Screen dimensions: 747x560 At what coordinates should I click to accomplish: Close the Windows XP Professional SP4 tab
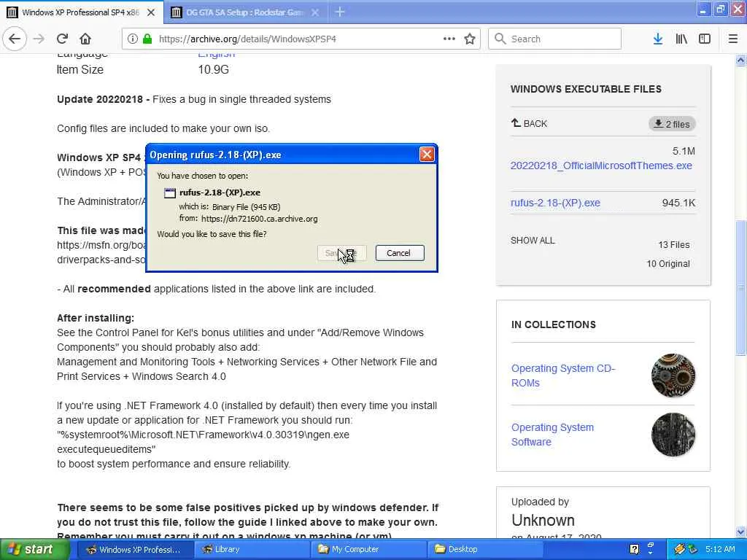click(151, 12)
